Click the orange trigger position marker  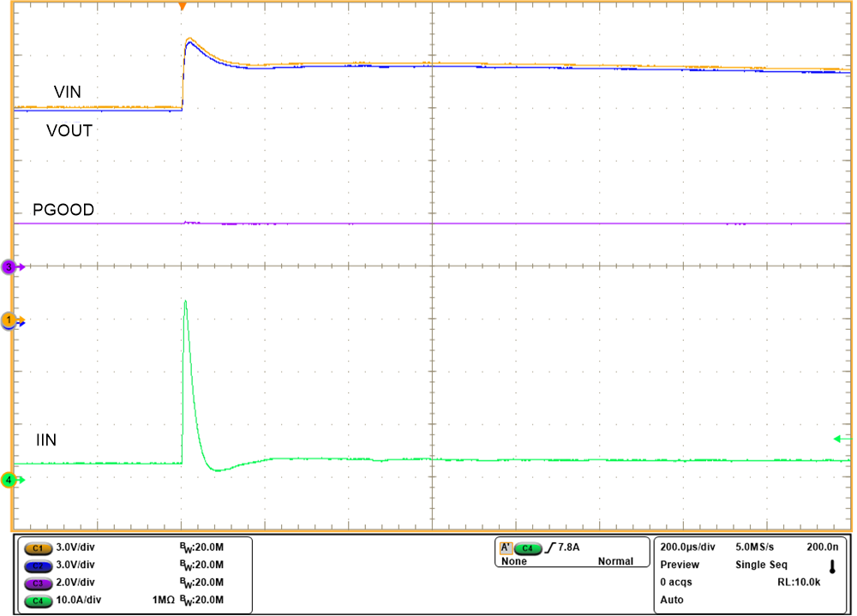(x=182, y=7)
